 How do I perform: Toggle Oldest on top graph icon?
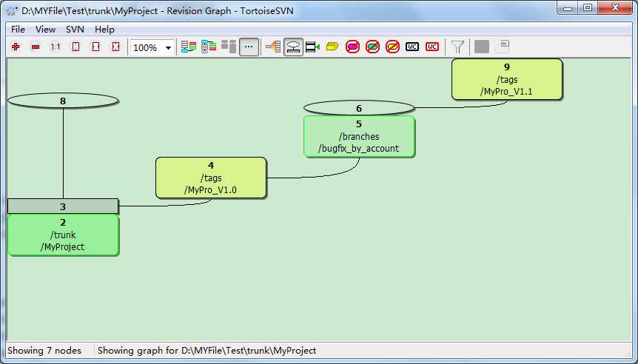click(x=209, y=47)
